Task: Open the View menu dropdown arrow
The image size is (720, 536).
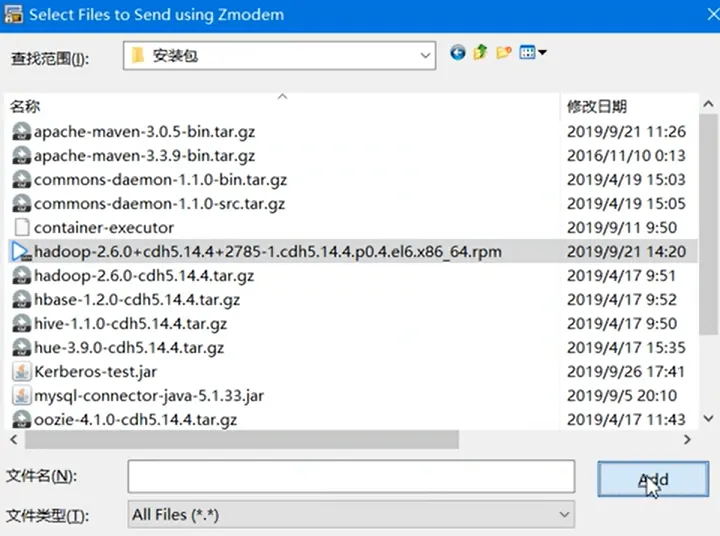Action: point(542,52)
